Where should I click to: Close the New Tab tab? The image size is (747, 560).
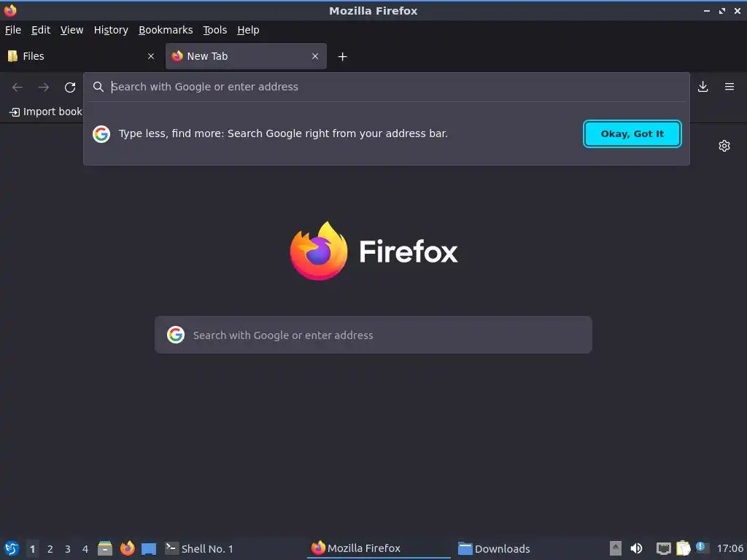pos(315,56)
